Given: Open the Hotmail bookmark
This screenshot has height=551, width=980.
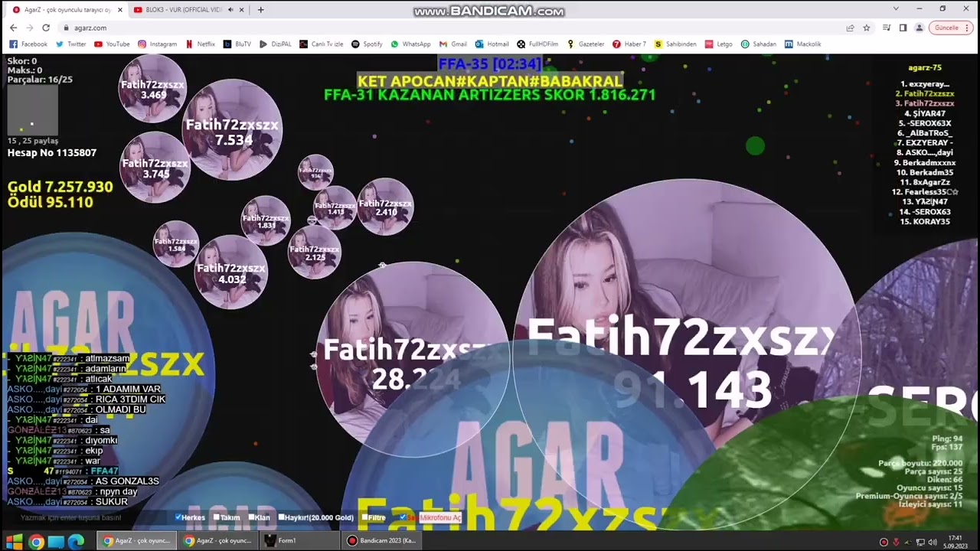Looking at the screenshot, I should coord(492,44).
